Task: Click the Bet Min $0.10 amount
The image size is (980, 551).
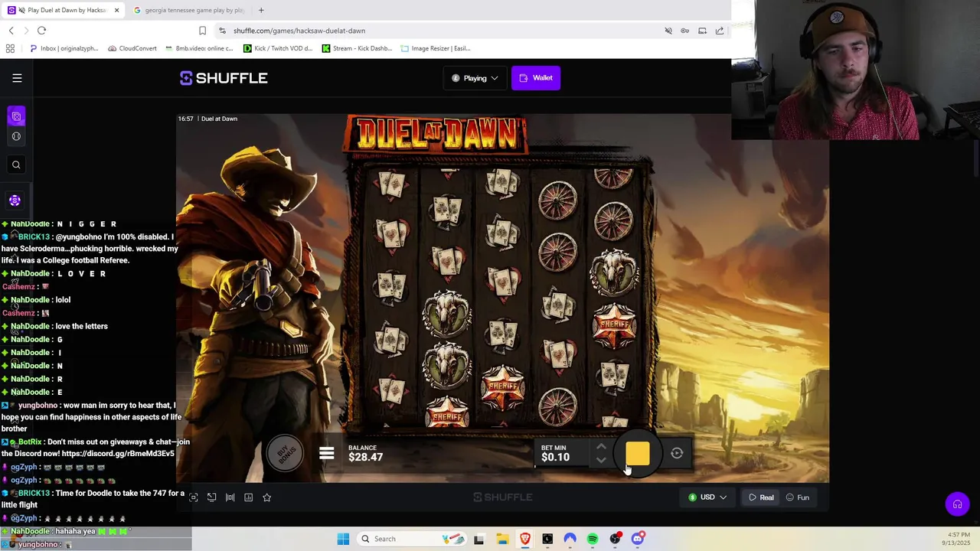Action: (555, 458)
